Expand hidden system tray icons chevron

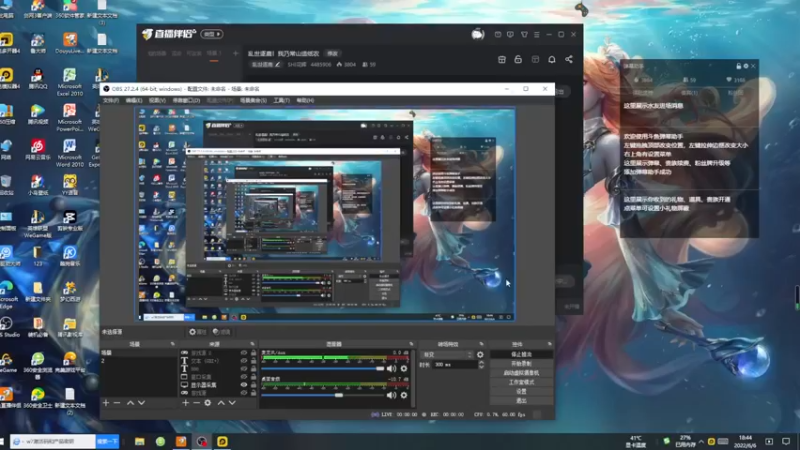point(701,441)
